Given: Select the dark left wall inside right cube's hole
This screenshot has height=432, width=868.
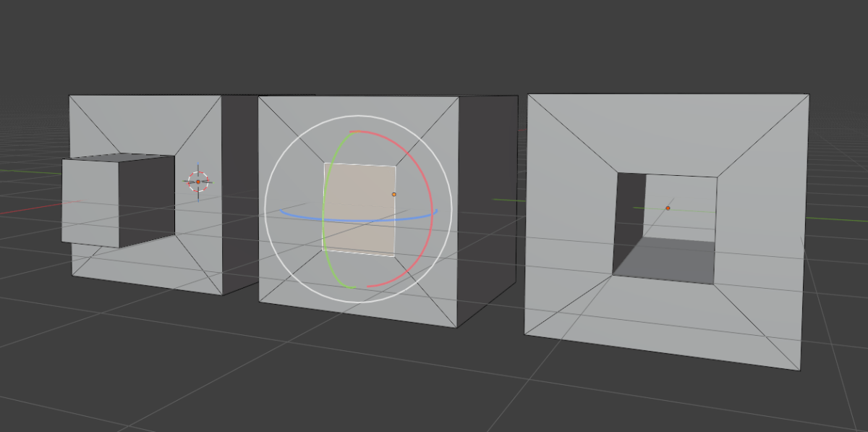Looking at the screenshot, I should [x=629, y=221].
